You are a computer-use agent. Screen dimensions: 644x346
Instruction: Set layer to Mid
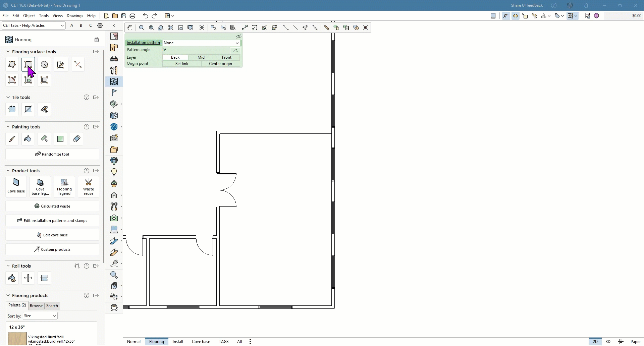[201, 57]
